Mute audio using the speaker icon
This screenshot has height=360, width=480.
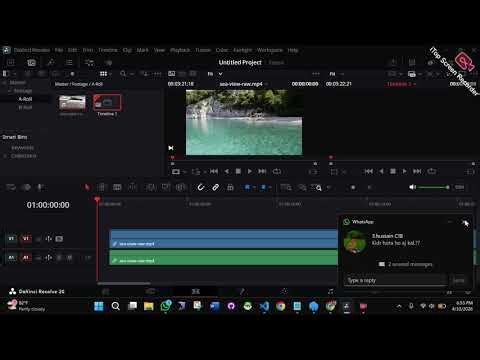(412, 187)
